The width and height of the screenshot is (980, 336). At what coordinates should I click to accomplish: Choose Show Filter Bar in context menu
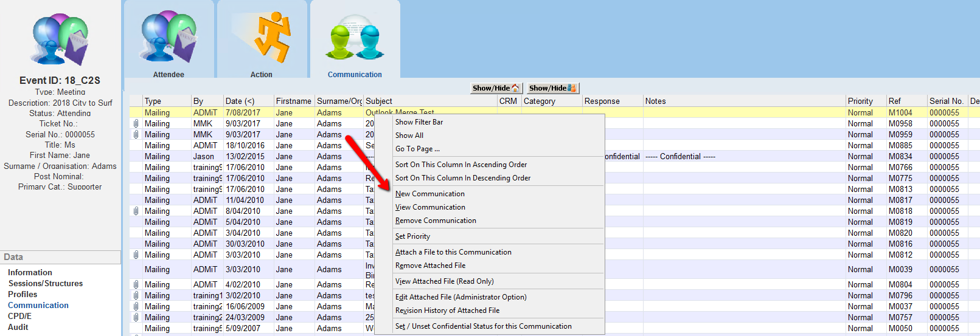coord(419,122)
